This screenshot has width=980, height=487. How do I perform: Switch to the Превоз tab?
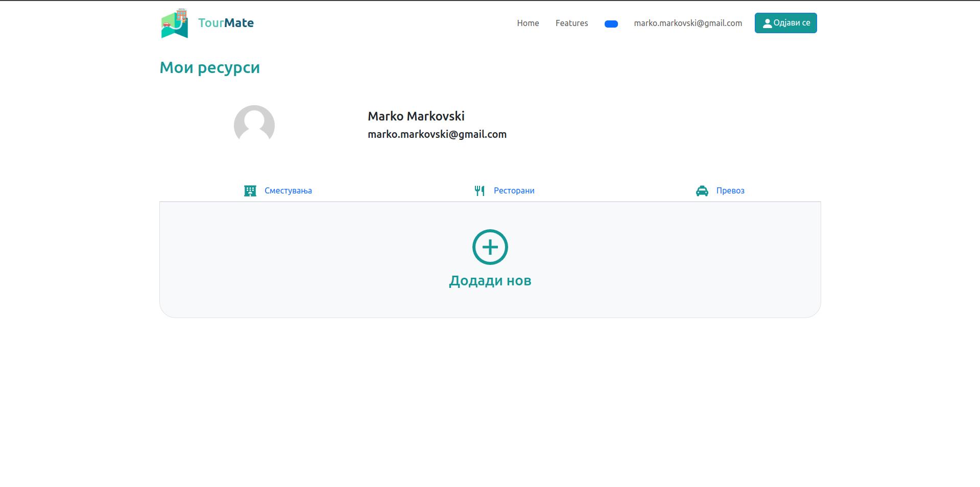coord(730,190)
